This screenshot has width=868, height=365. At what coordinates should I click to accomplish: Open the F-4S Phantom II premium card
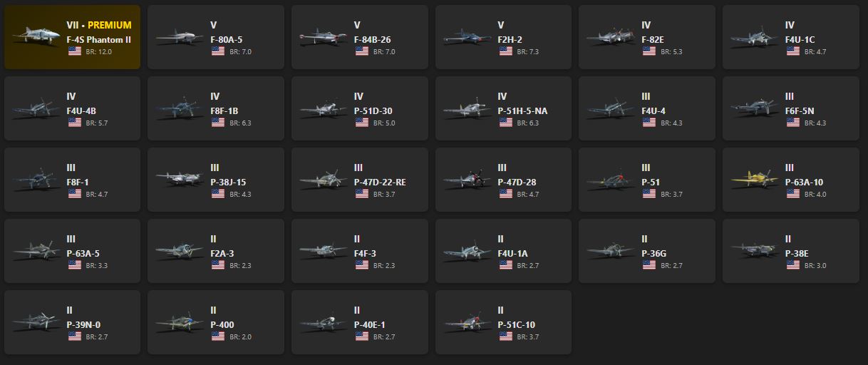tap(73, 37)
